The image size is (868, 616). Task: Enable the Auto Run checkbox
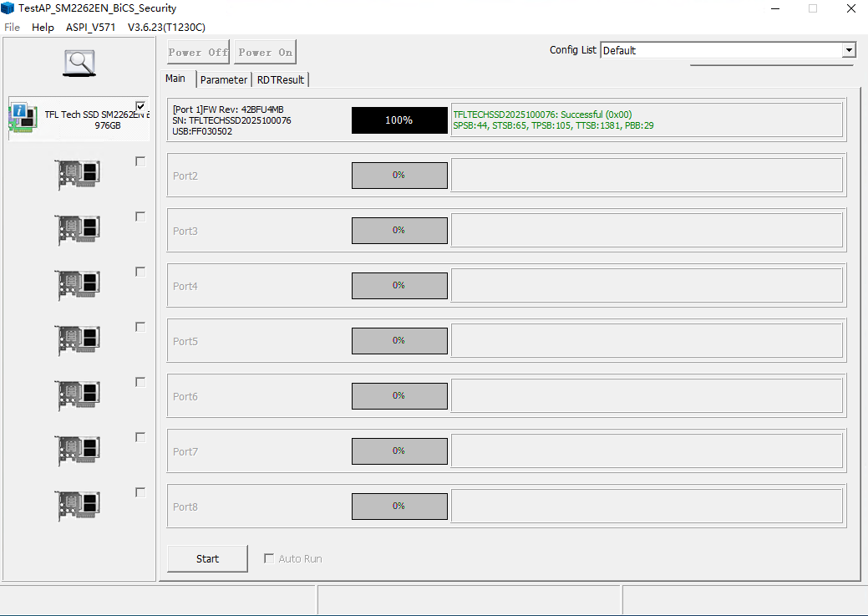click(269, 558)
